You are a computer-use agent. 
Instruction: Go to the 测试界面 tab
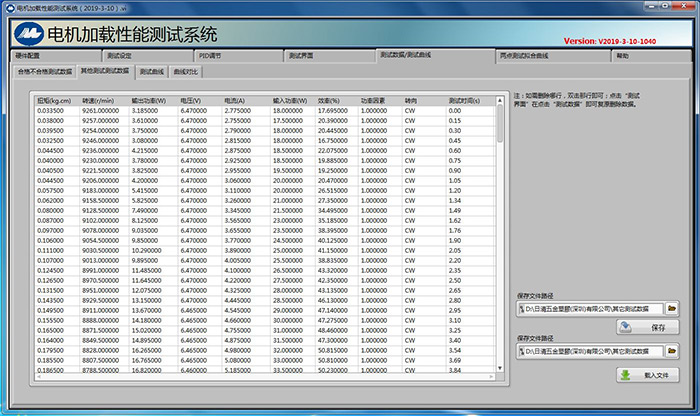pos(329,56)
